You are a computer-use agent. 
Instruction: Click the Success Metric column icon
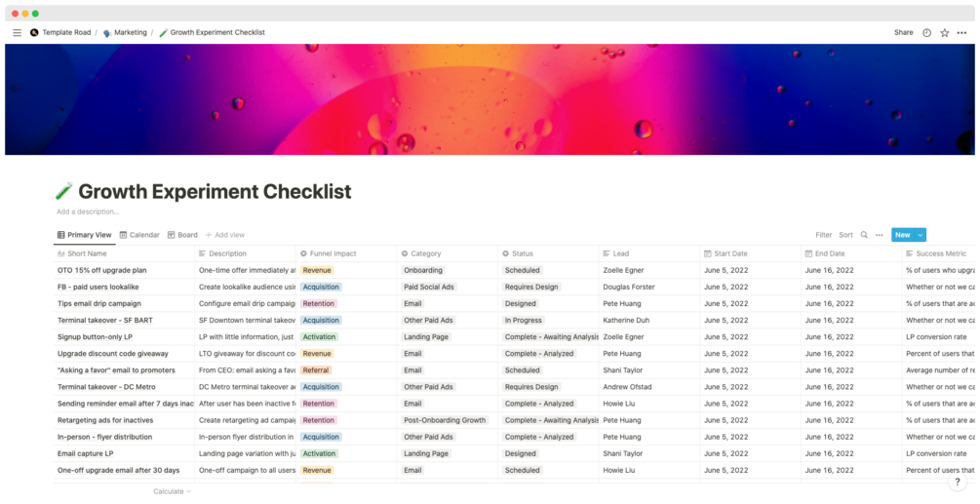pos(910,253)
